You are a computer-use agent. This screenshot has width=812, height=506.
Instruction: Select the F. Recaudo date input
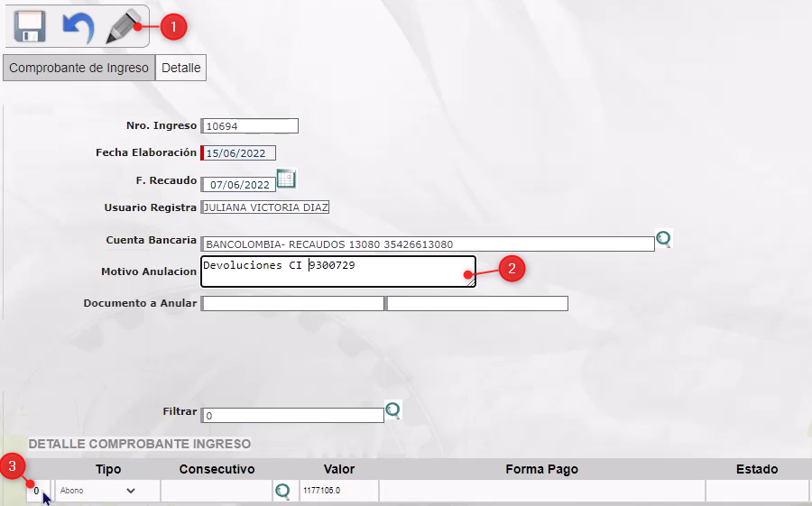point(238,184)
